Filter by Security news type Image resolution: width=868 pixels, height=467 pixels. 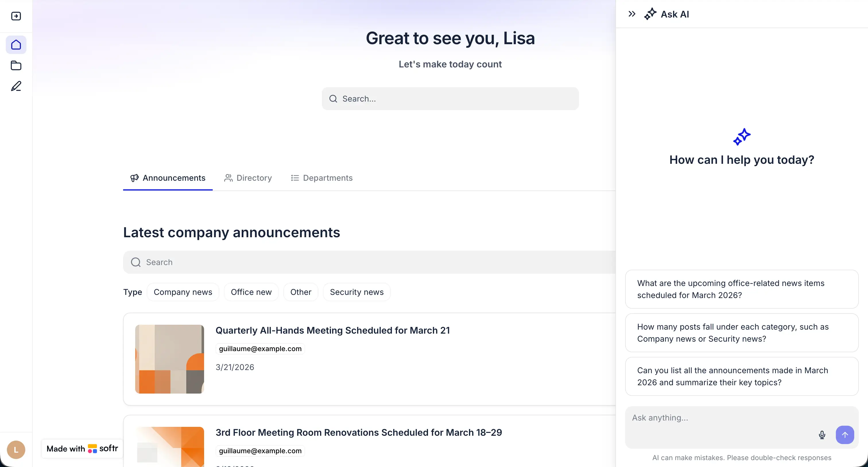pyautogui.click(x=356, y=292)
